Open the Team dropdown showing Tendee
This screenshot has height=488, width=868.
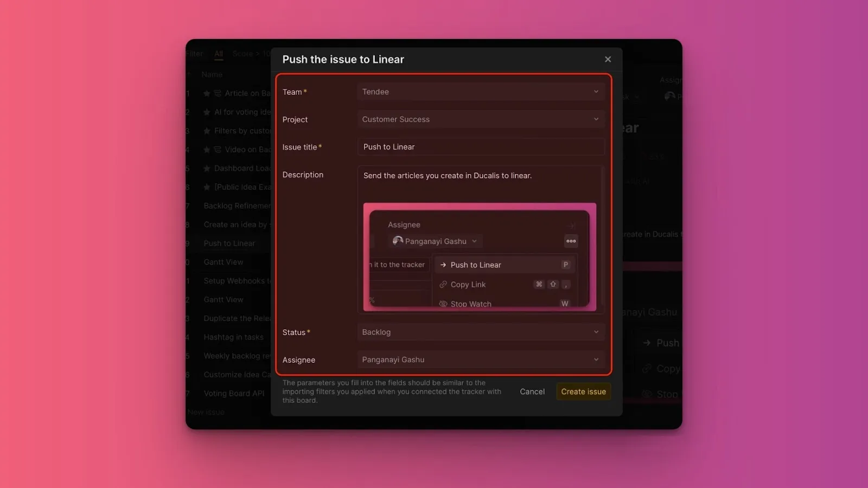pos(481,92)
